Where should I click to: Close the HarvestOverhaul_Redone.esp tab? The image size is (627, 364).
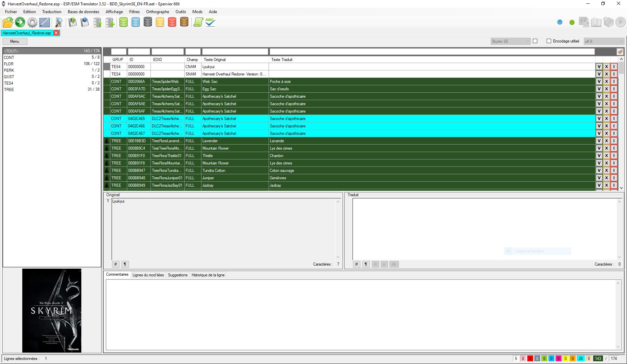pos(56,33)
